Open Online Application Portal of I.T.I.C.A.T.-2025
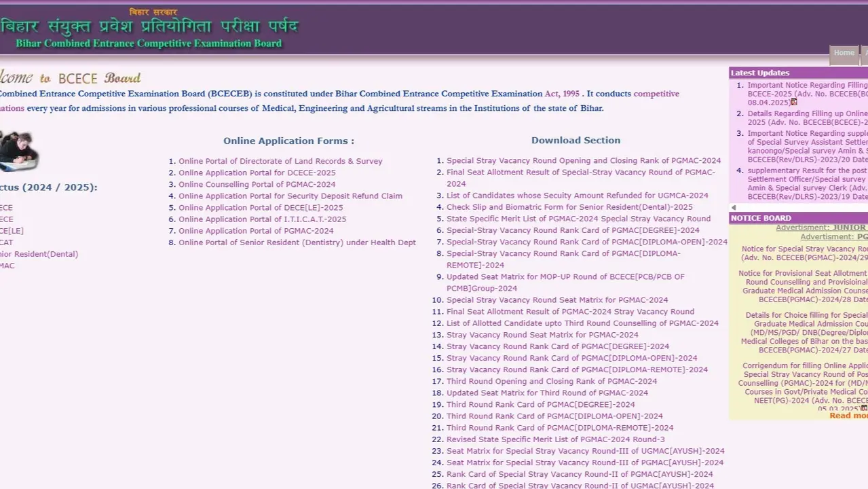This screenshot has height=489, width=868. point(262,219)
